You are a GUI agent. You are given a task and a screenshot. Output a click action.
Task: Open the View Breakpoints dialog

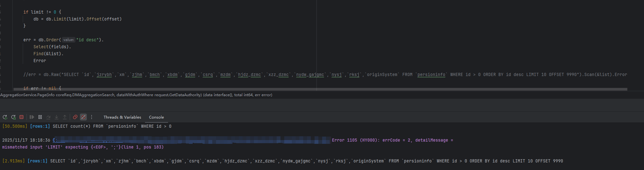(x=75, y=117)
